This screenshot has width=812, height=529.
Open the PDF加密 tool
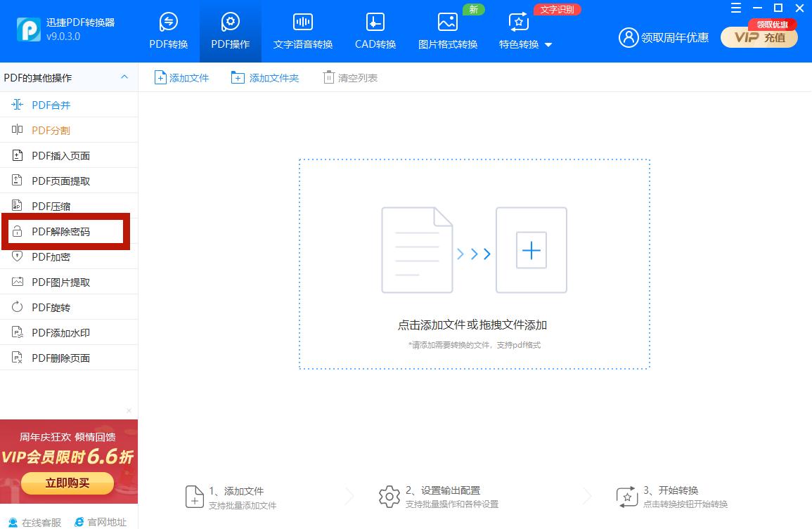point(49,256)
